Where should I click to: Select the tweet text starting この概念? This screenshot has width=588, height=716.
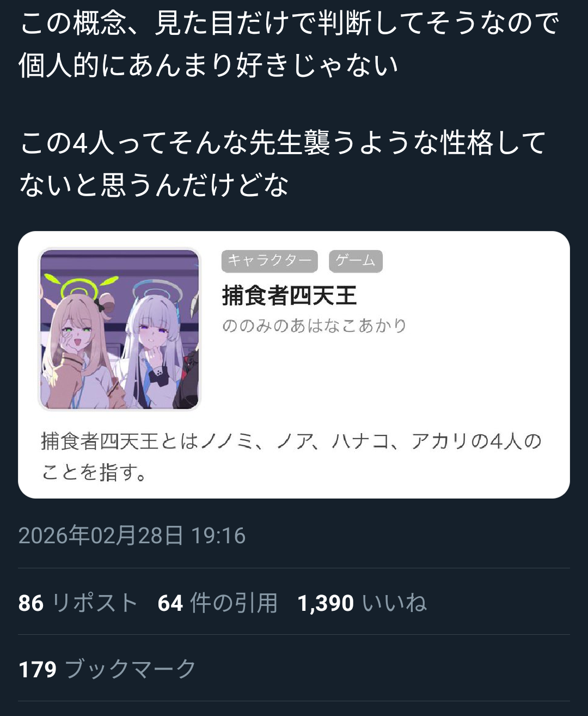289,45
